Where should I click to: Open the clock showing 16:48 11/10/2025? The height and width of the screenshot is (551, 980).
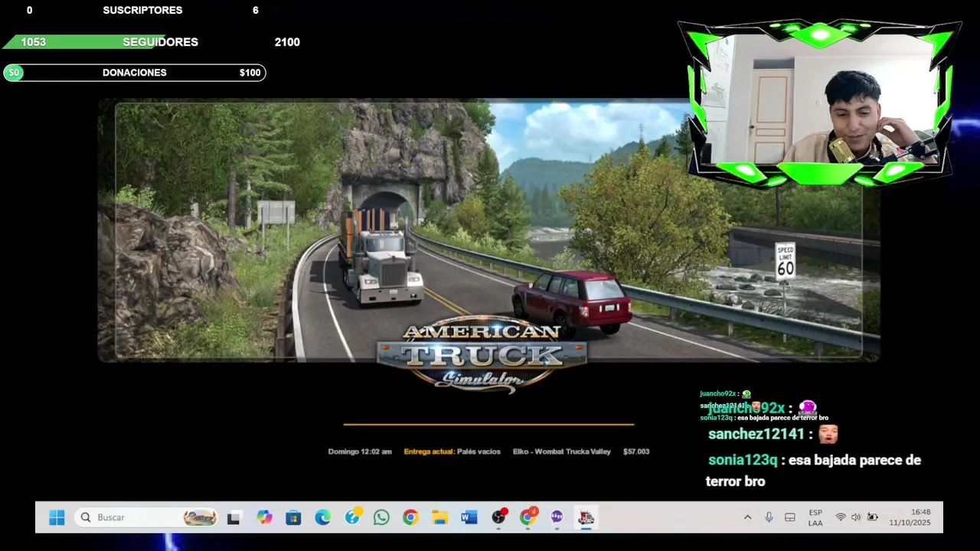(910, 518)
